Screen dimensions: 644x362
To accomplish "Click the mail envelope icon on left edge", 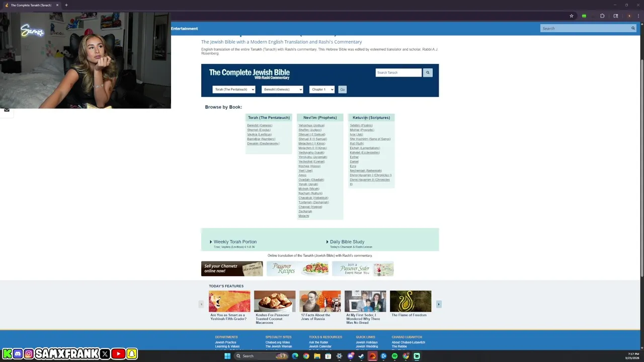I will click(7, 110).
